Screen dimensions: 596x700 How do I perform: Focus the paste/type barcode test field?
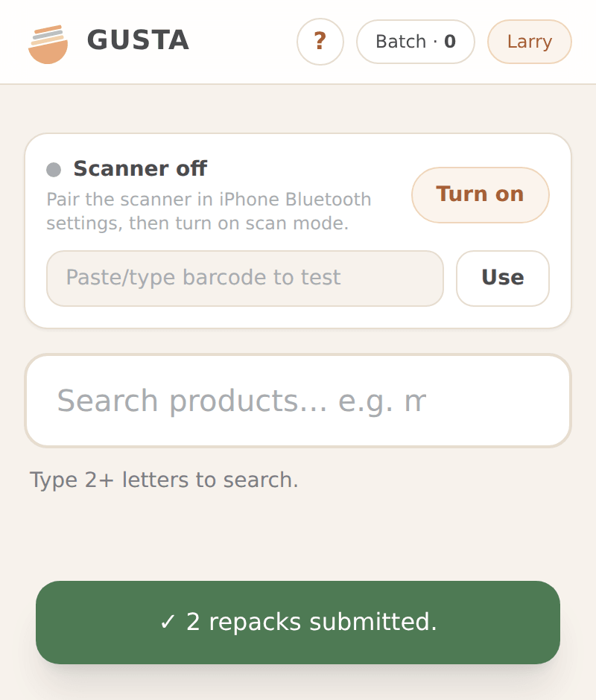(245, 278)
